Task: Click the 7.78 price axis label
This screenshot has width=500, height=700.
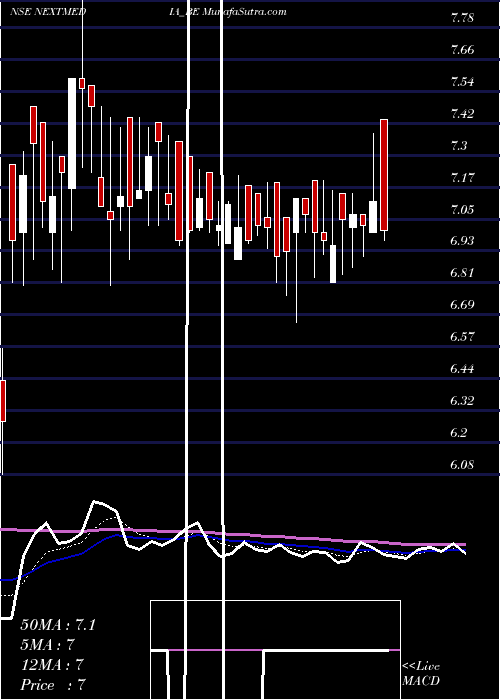Action: pyautogui.click(x=462, y=18)
